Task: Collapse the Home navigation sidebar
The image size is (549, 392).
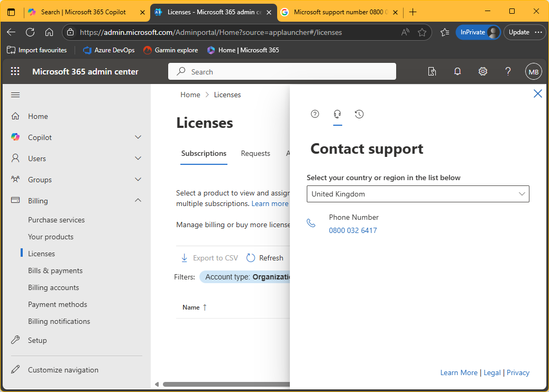Action: 15,95
